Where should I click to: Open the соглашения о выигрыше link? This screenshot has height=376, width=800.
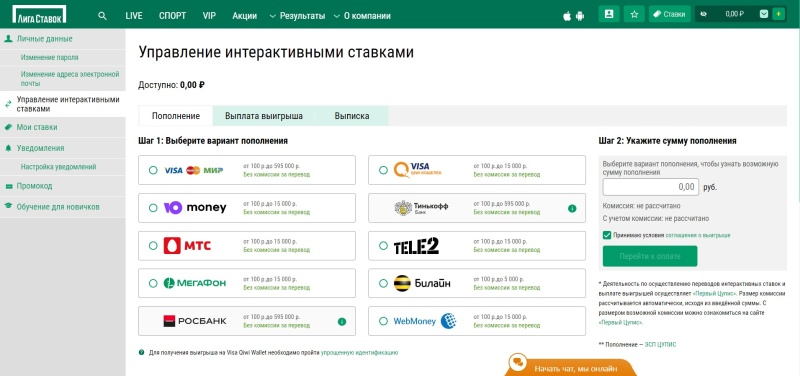(697, 236)
